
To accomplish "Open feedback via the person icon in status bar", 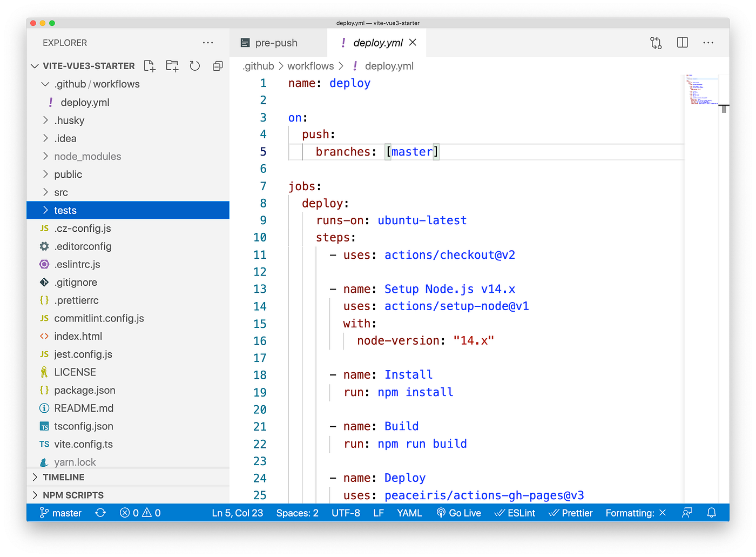I will (x=687, y=512).
